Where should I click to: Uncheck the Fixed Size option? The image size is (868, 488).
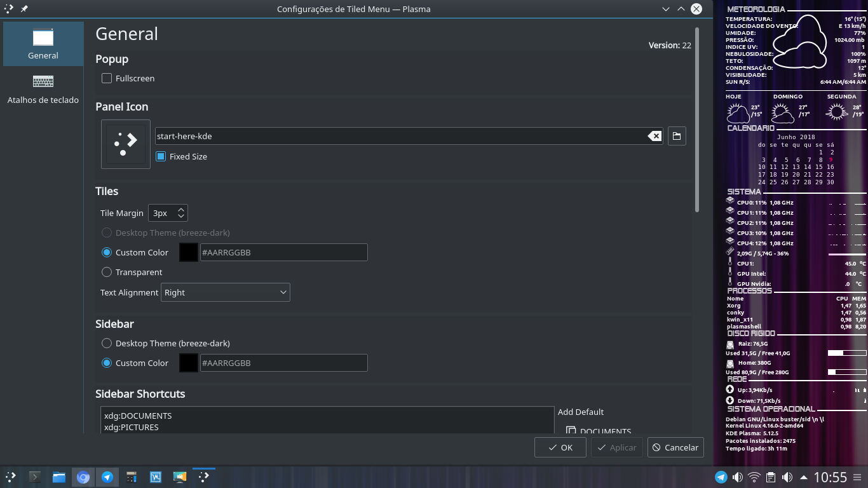point(160,156)
